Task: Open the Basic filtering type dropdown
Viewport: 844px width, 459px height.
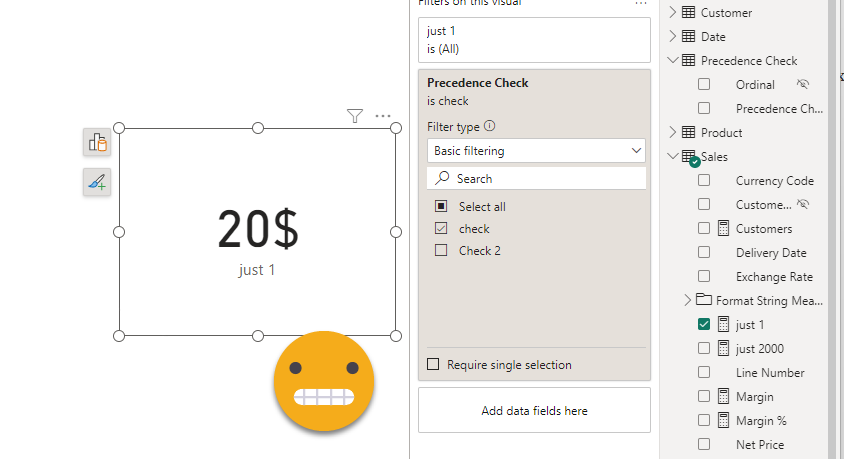Action: [x=536, y=151]
